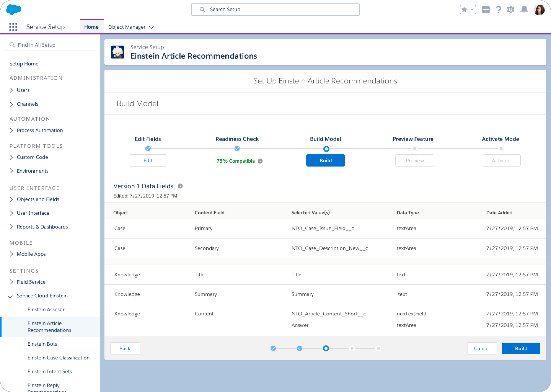
Task: Click the Preview button
Action: [x=415, y=161]
